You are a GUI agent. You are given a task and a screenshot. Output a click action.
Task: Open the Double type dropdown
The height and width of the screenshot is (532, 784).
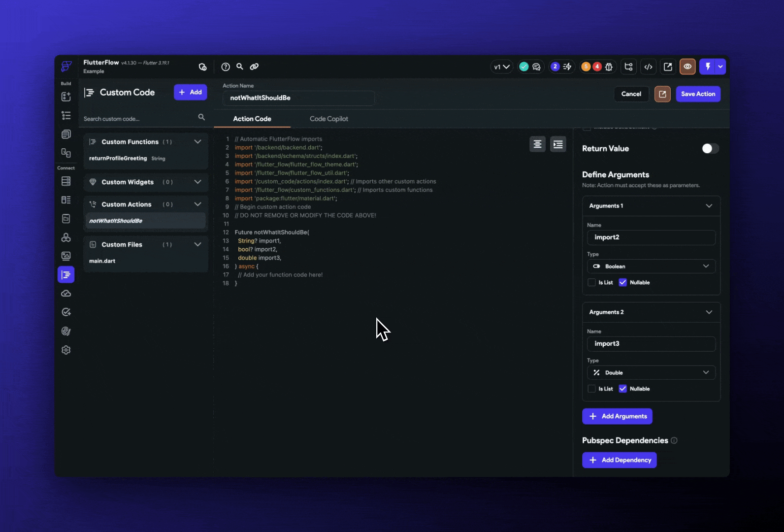pos(651,372)
